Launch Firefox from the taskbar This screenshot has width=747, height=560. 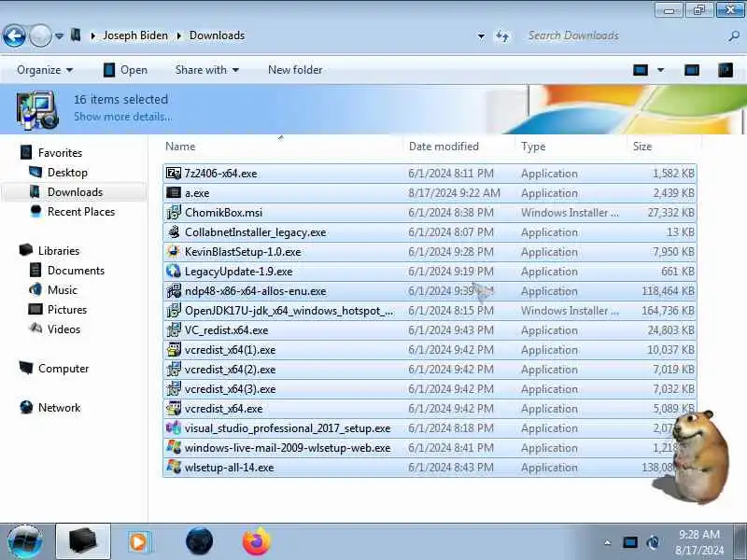click(x=256, y=541)
